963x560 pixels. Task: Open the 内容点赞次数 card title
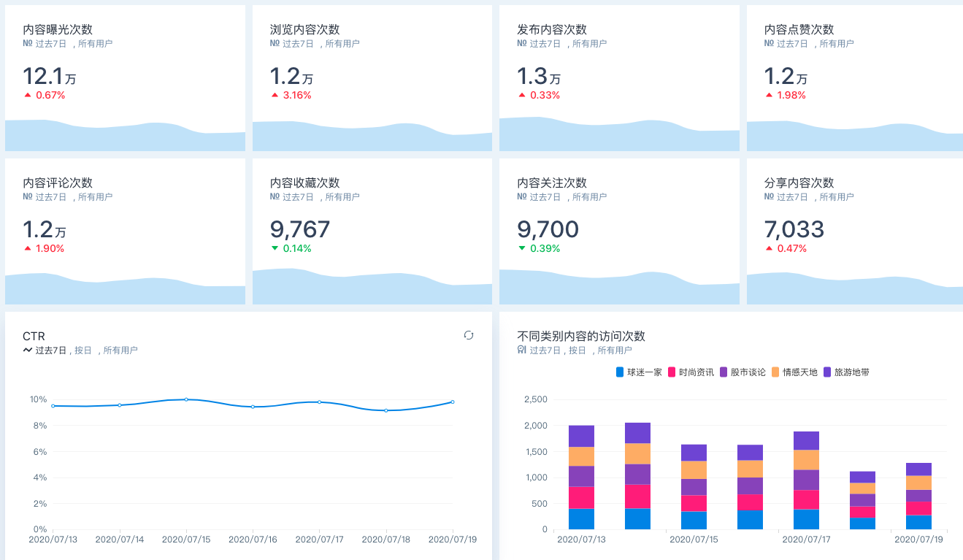pos(799,30)
